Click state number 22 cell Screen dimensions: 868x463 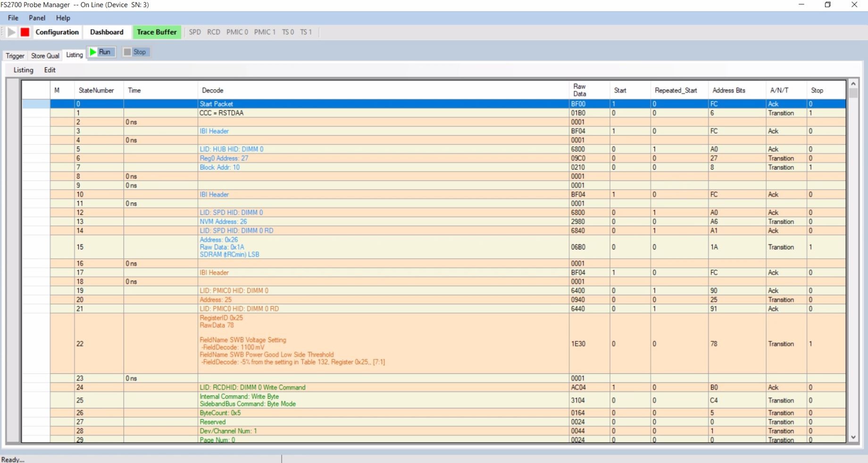[x=99, y=344]
